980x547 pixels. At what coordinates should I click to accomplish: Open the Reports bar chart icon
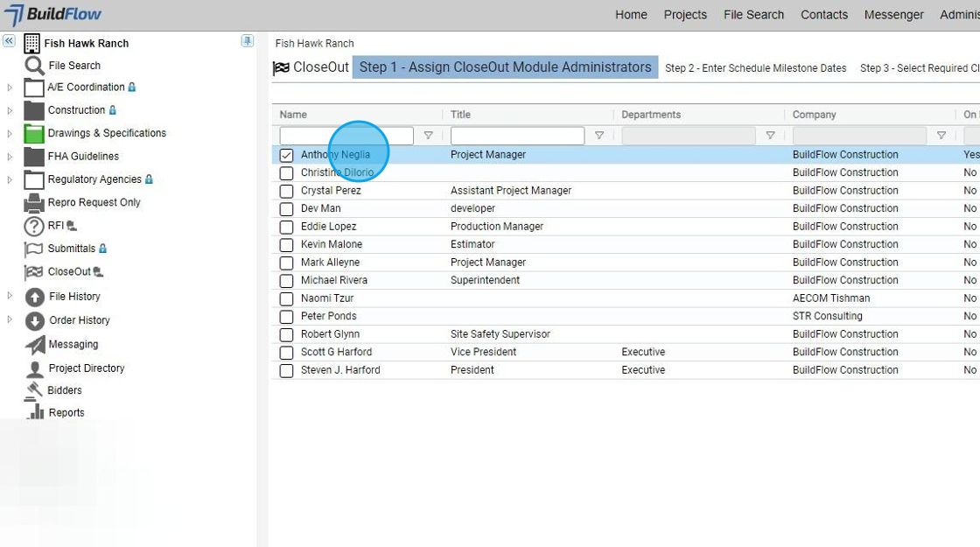(35, 412)
